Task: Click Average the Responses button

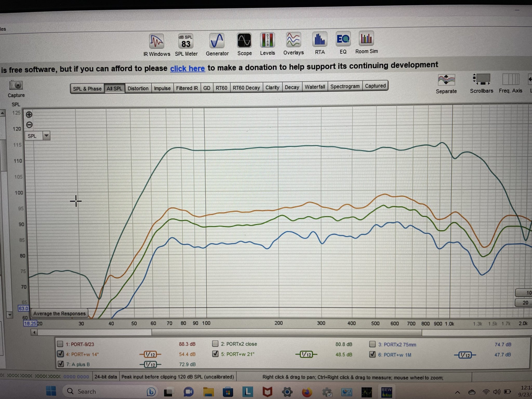Action: click(59, 313)
